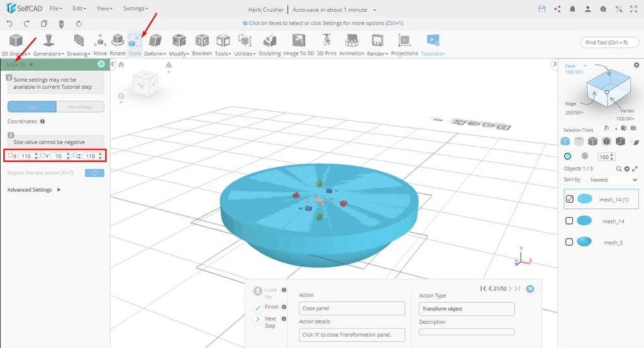
Task: Redo the last action
Action: point(26,24)
